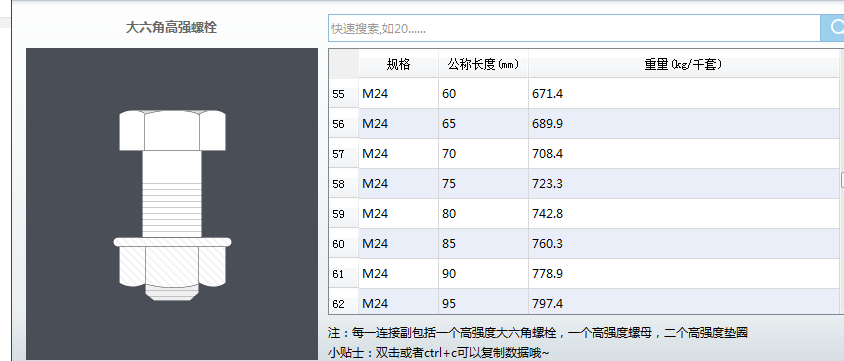The image size is (844, 361).
Task: Select row header 55
Action: coord(344,94)
